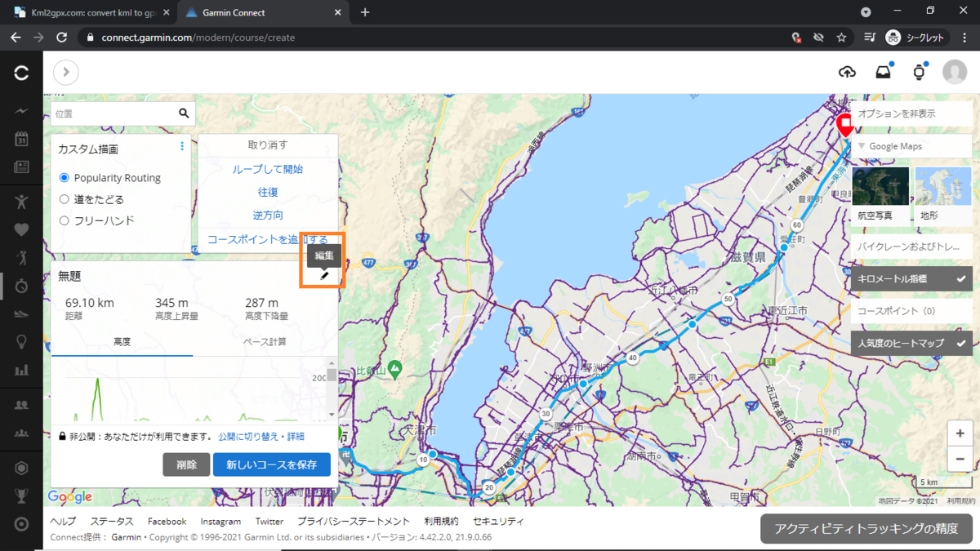Image resolution: width=980 pixels, height=551 pixels.
Task: Open the プライバシーステートメント footer link
Action: [x=354, y=521]
